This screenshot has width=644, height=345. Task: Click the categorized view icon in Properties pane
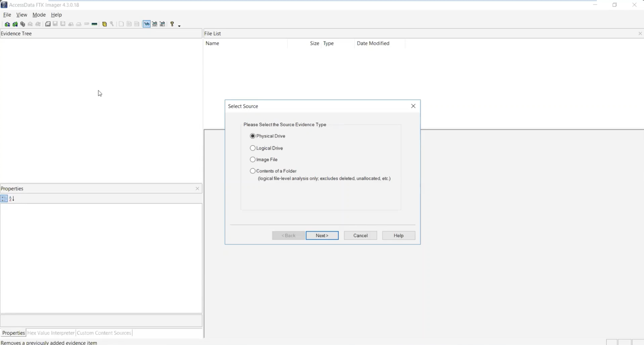3,199
